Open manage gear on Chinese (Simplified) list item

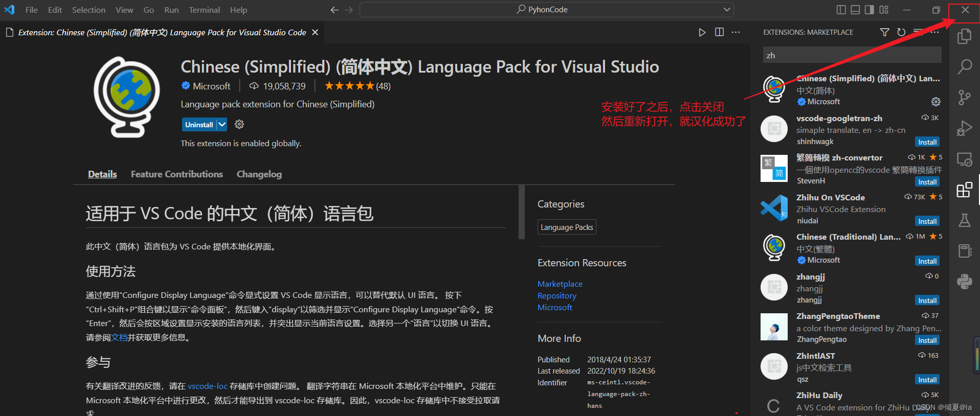point(936,102)
